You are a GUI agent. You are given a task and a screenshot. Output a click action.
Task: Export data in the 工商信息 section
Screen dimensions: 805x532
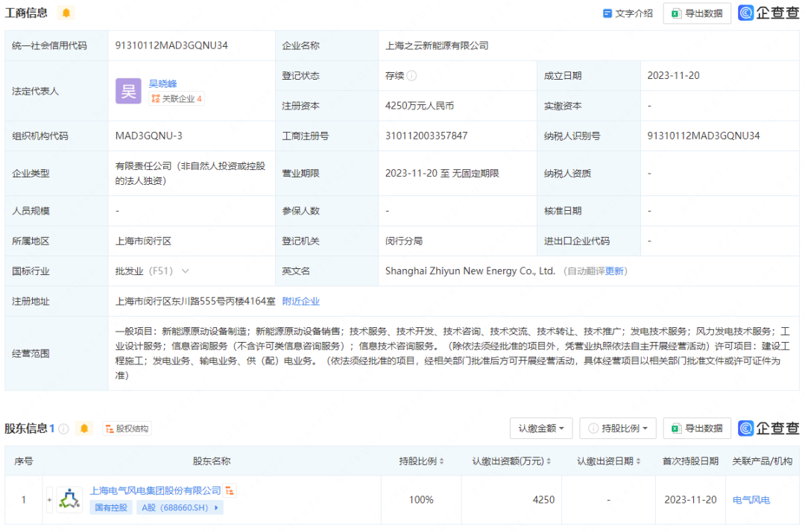point(697,13)
